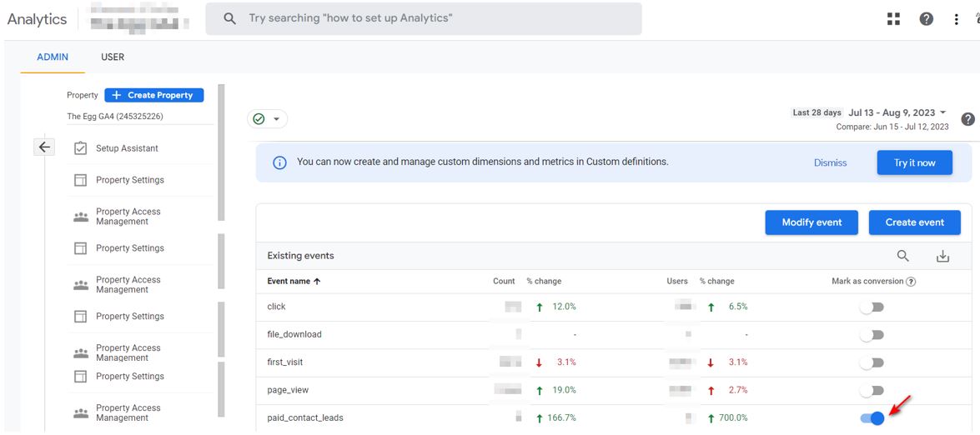The height and width of the screenshot is (435, 980).
Task: Select the paid_contact_leads event name
Action: (305, 417)
